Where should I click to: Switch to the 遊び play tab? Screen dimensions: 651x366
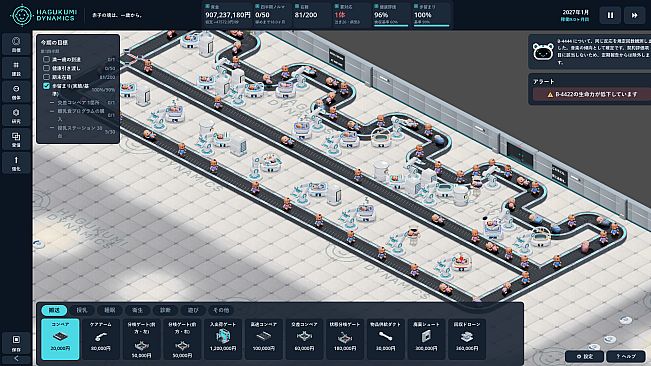[193, 310]
